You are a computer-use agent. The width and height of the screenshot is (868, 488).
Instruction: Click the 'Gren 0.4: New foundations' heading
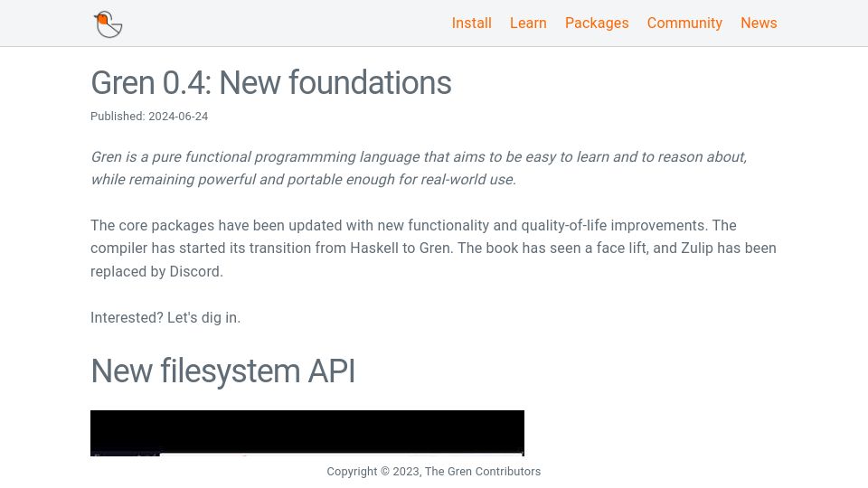tap(270, 83)
